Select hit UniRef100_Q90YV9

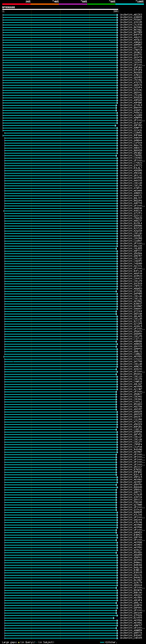click(131, 347)
